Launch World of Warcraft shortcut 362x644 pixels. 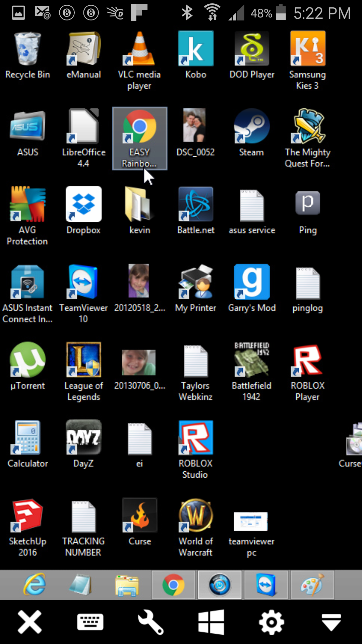coord(196,528)
